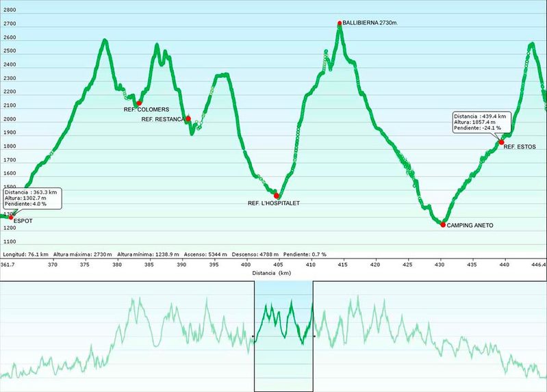Click the REF. RESTANCA red marker
547x392 pixels.
click(x=188, y=118)
